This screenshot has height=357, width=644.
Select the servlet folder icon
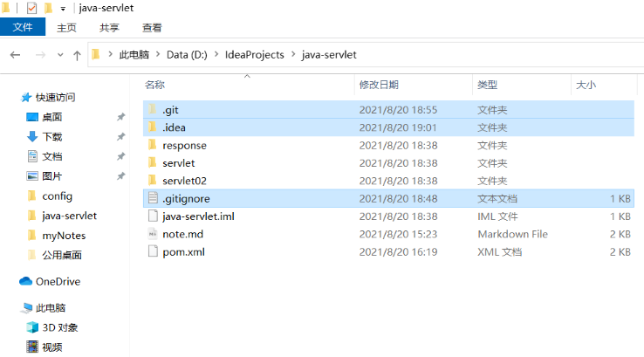click(153, 162)
